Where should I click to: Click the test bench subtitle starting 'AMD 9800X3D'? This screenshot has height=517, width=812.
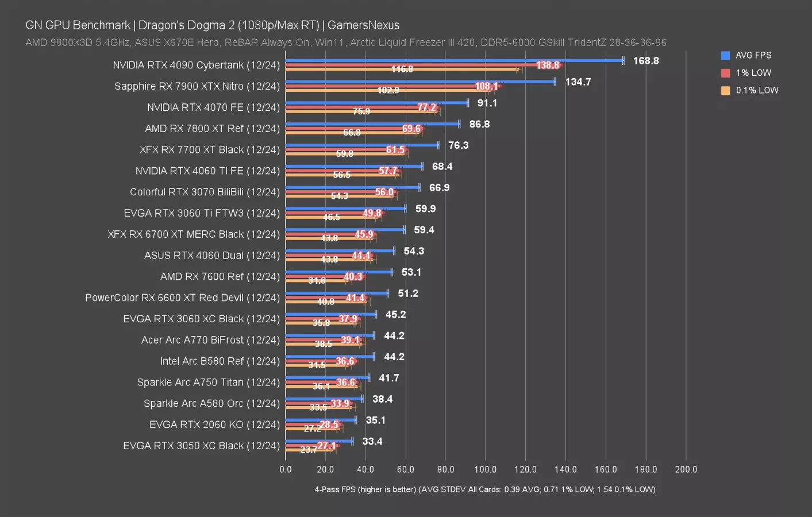coord(345,43)
